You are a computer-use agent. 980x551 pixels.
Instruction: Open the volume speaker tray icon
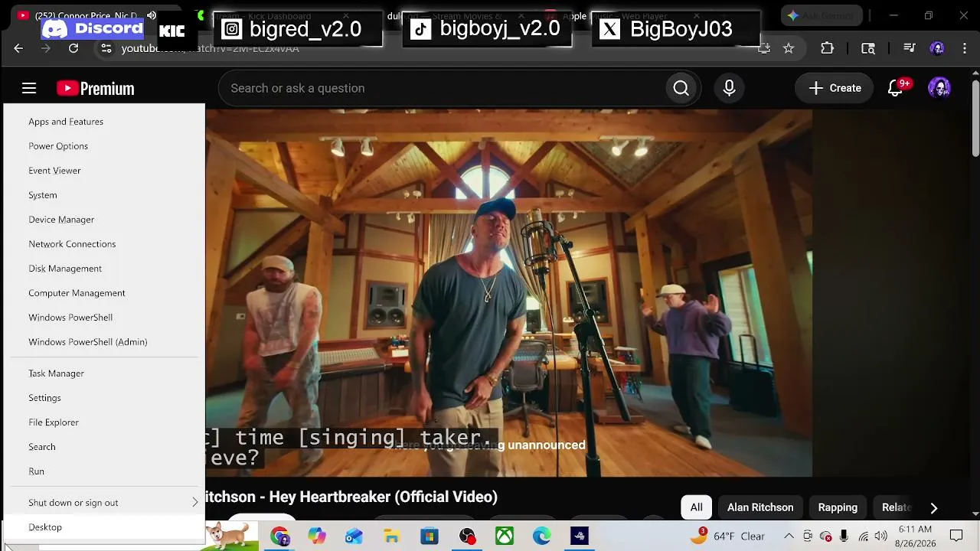881,536
